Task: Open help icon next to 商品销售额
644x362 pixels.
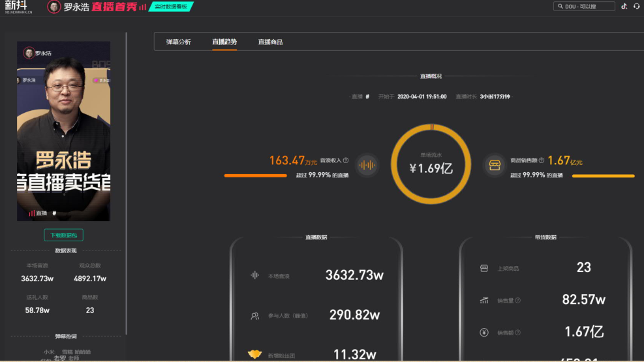Action: click(x=542, y=160)
